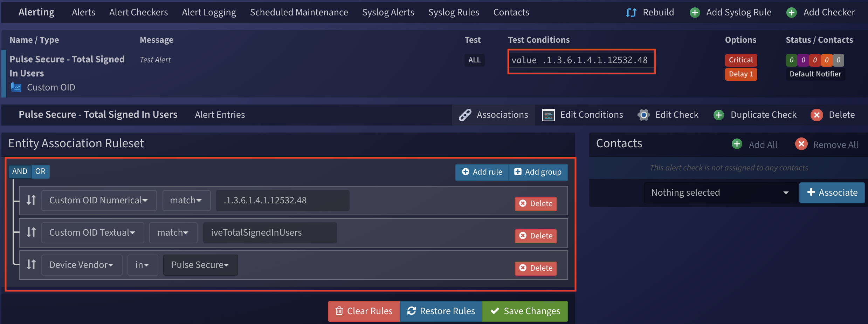Open the Device Vendor field dropdown
The width and height of the screenshot is (868, 324).
pos(82,265)
